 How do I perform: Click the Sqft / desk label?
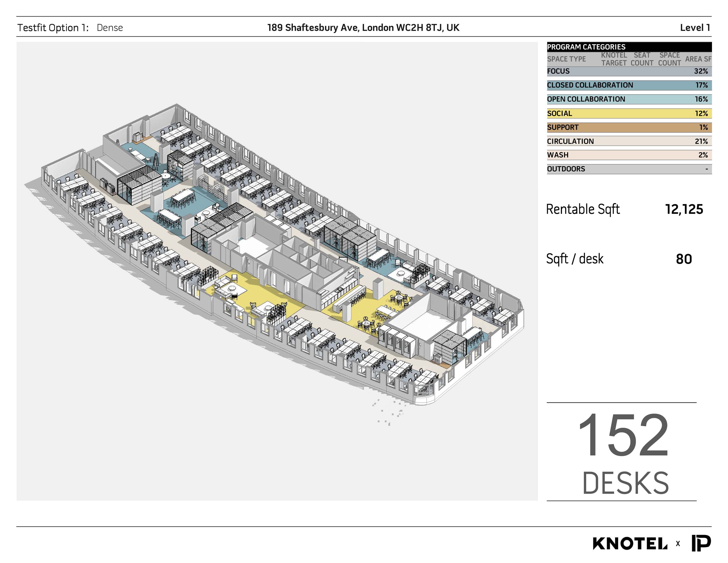[575, 259]
